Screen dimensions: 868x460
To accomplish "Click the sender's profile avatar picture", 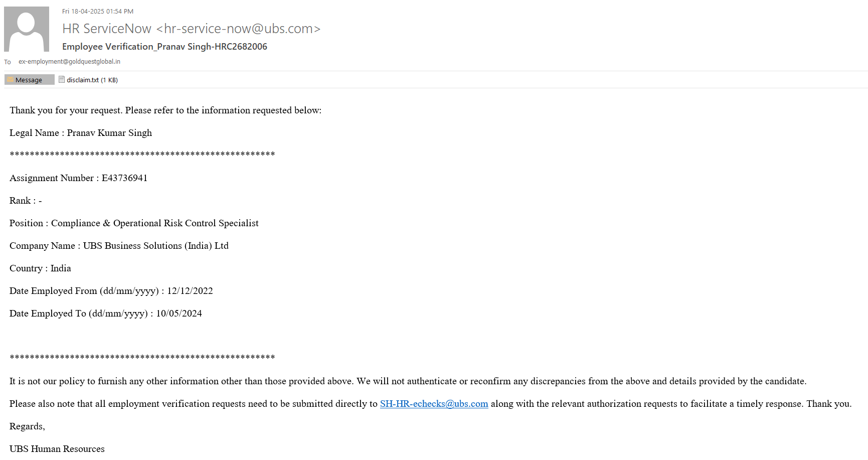I will click(27, 29).
